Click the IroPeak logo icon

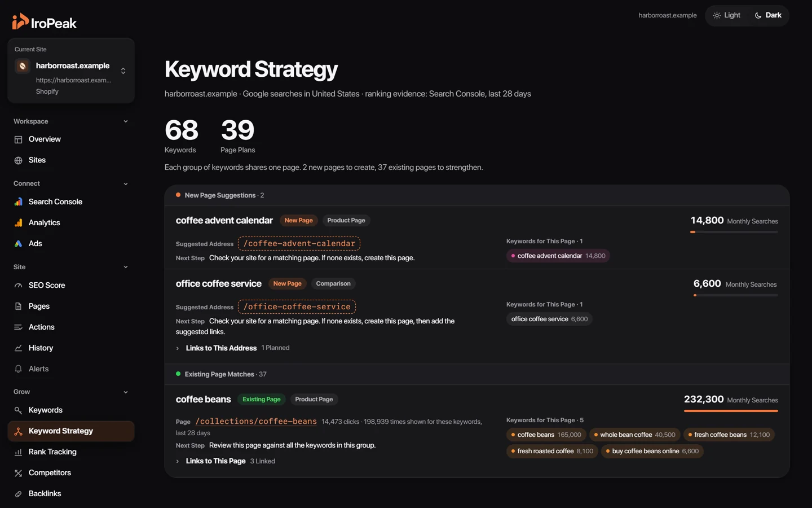click(x=20, y=21)
